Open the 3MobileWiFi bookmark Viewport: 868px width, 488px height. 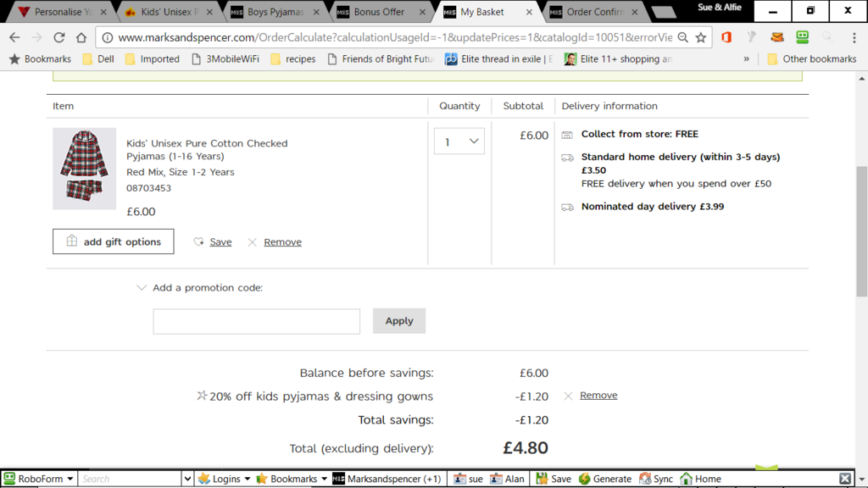click(x=225, y=58)
